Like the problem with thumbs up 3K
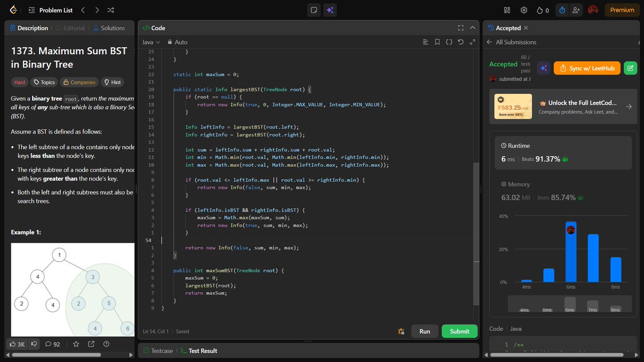Viewport: 644px width, 362px height. tap(17, 344)
